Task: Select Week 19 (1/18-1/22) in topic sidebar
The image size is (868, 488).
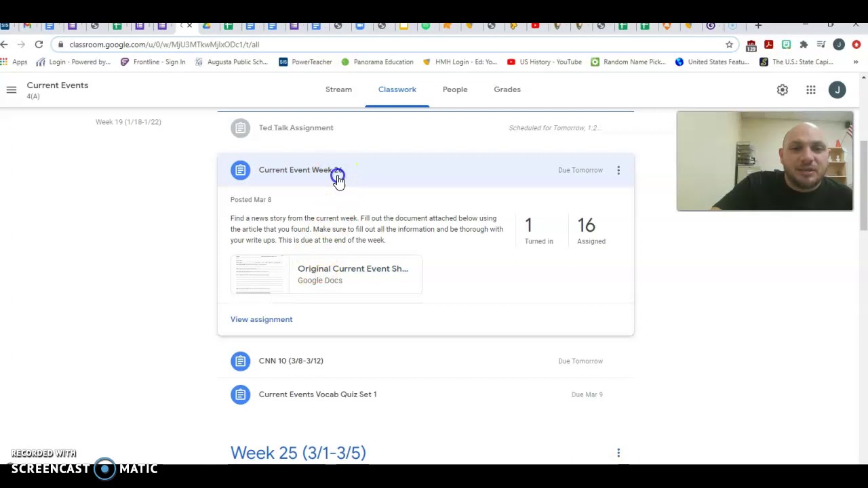Action: [x=128, y=122]
